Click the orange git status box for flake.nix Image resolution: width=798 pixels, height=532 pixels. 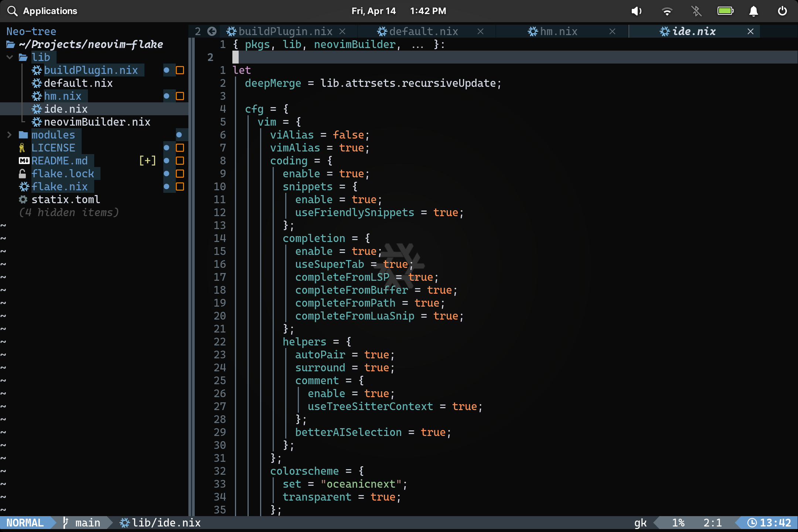[x=180, y=187]
